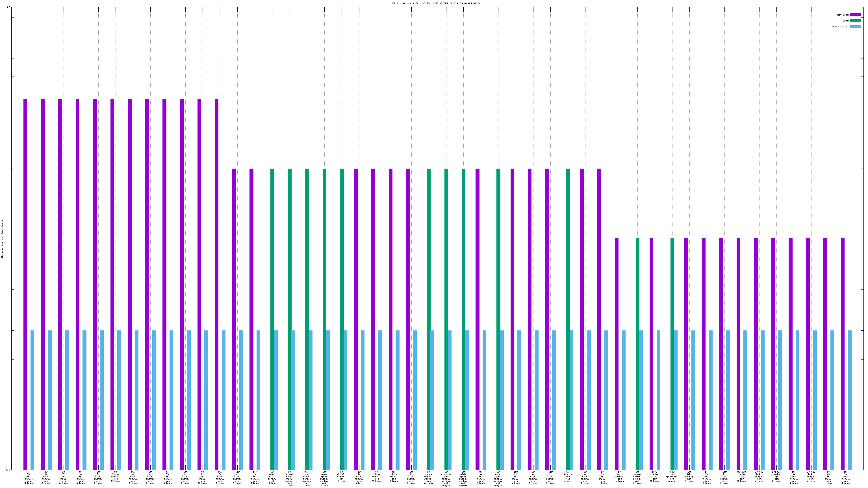Click the 'bl.spamcop.net 4 hops' axis label
Image resolution: width=868 pixels, height=488 pixels.
[x=689, y=476]
